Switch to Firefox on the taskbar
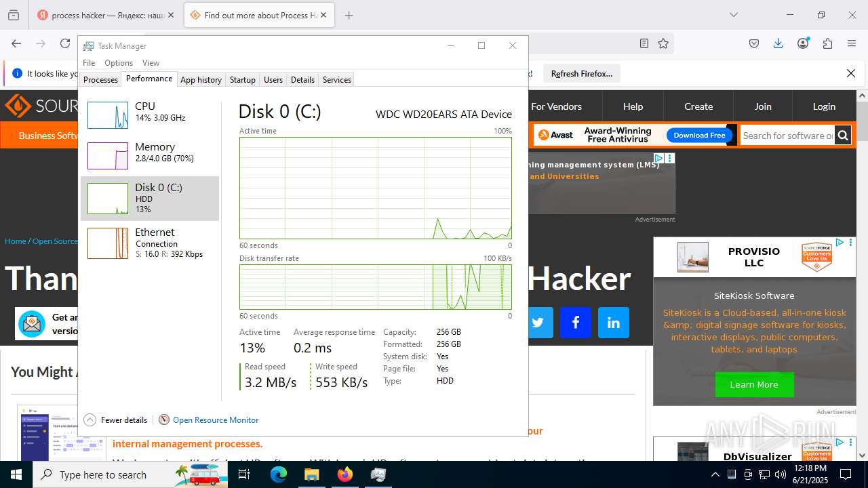The image size is (868, 488). coord(345,474)
